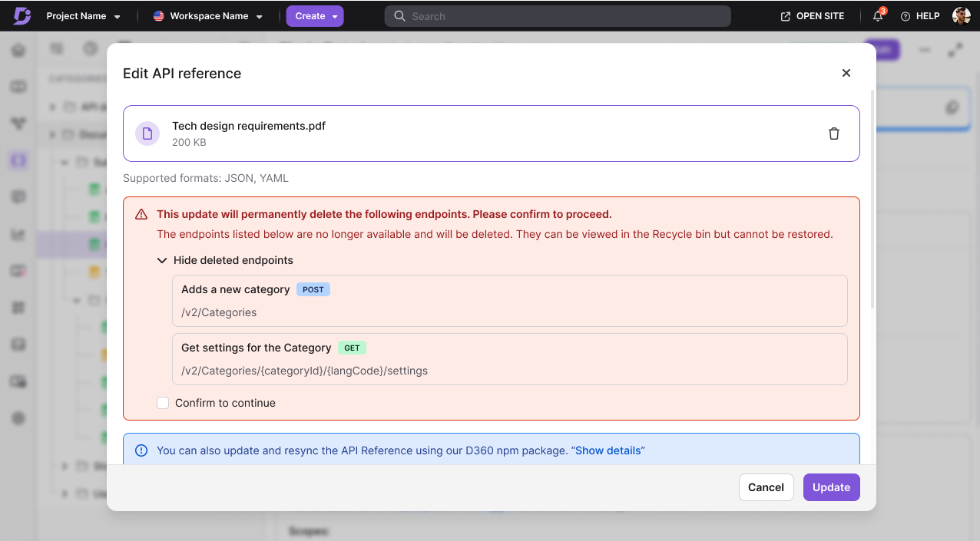The width and height of the screenshot is (980, 541).
Task: Open the Workspace Name dropdown
Action: pyautogui.click(x=208, y=16)
